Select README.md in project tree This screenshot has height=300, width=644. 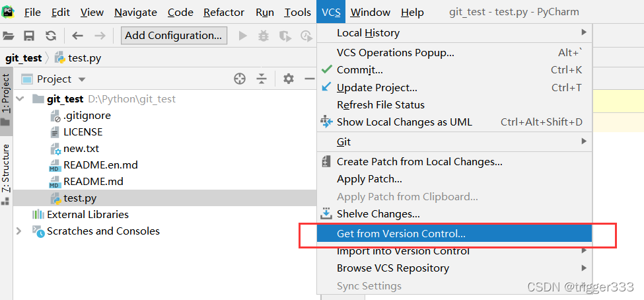[x=93, y=182]
